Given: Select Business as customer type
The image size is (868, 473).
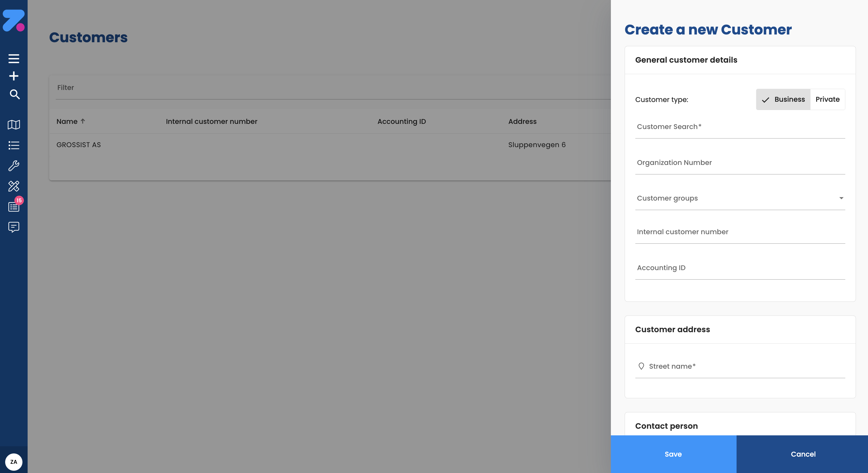Looking at the screenshot, I should click(783, 99).
